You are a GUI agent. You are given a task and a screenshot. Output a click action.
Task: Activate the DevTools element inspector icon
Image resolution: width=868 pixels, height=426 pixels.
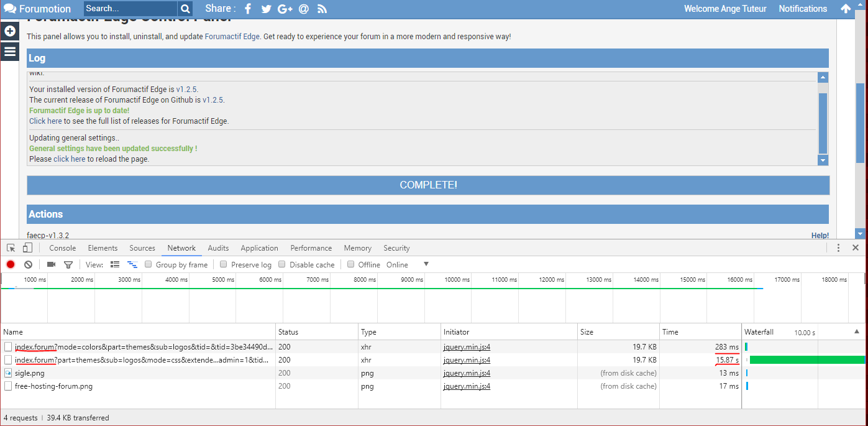(11, 248)
